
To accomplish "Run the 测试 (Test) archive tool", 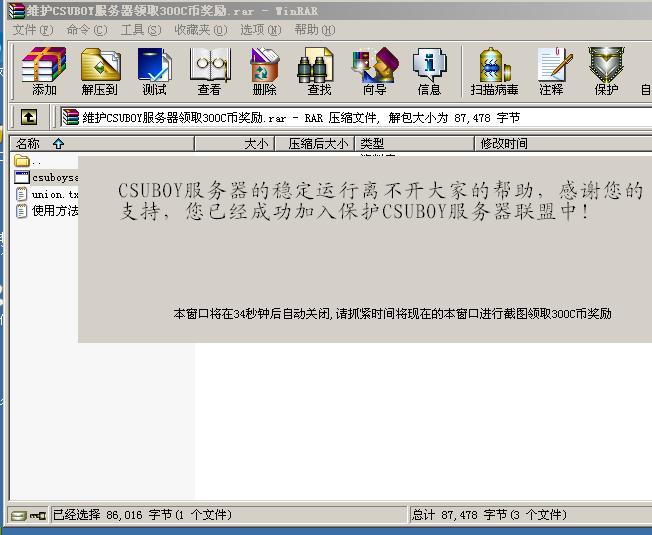I will click(154, 71).
